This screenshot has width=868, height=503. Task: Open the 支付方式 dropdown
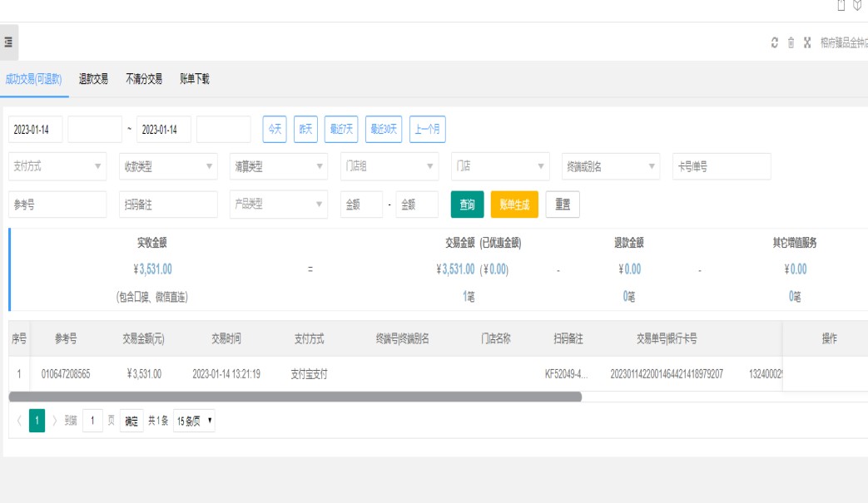pyautogui.click(x=57, y=166)
